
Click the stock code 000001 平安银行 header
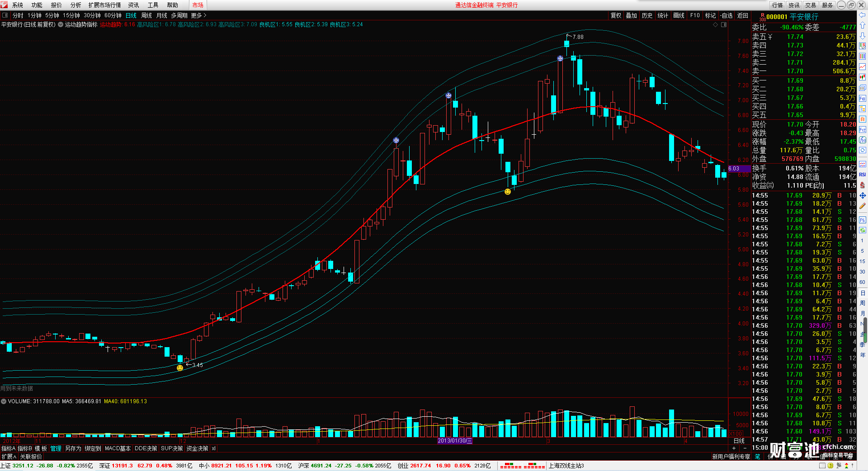(792, 17)
